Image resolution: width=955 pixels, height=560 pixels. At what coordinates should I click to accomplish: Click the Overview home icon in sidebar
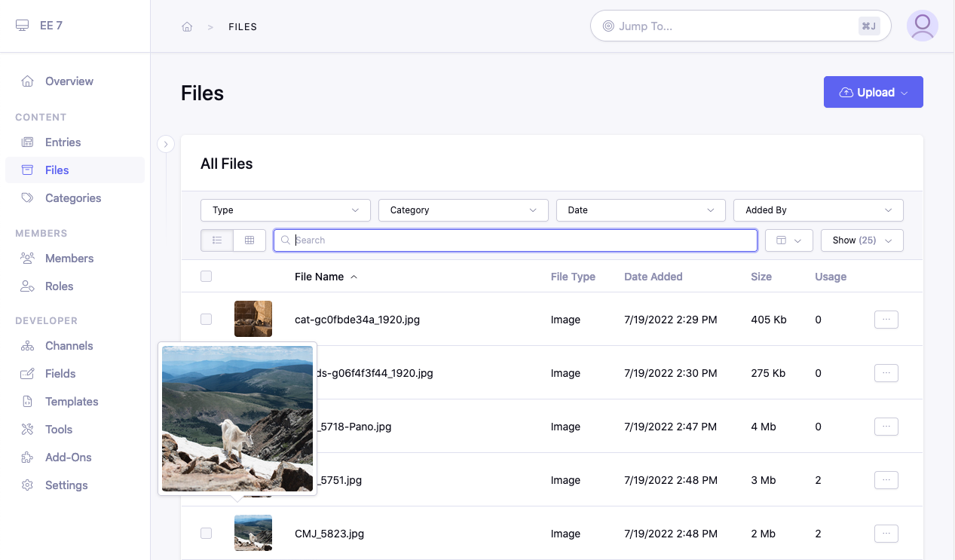(x=27, y=81)
